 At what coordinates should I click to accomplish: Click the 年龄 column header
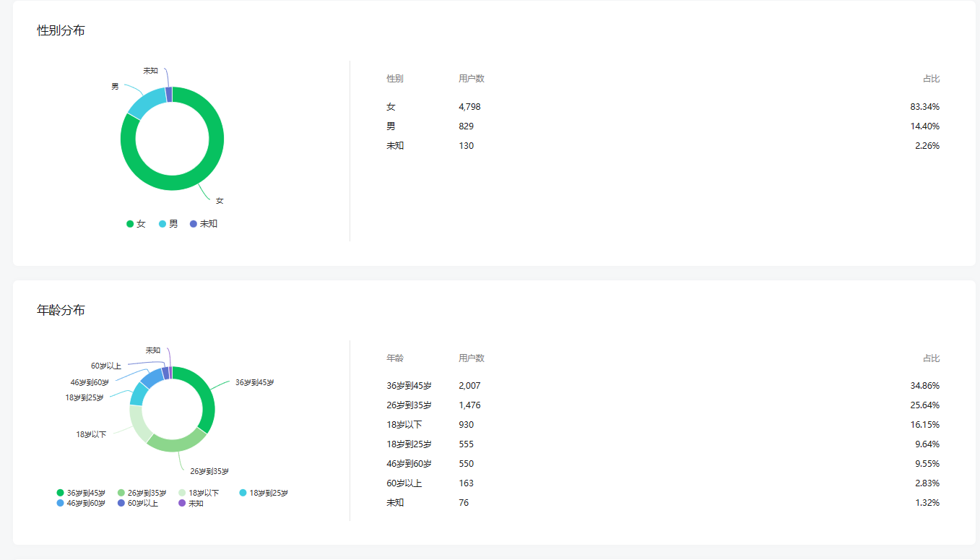coord(395,358)
